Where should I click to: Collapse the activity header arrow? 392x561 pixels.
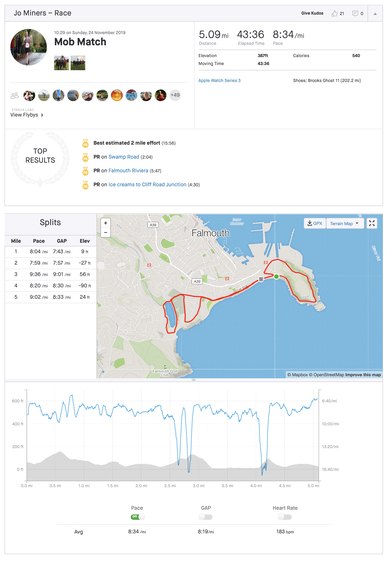point(375,14)
